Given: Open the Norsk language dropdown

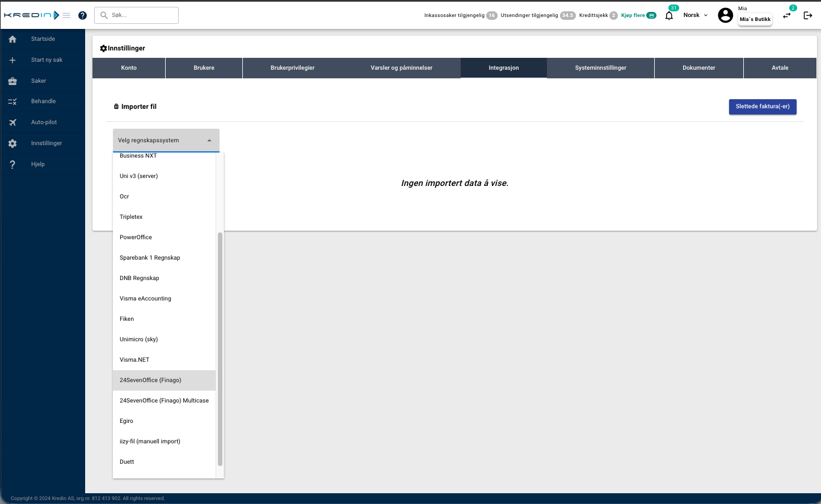Looking at the screenshot, I should pos(696,15).
